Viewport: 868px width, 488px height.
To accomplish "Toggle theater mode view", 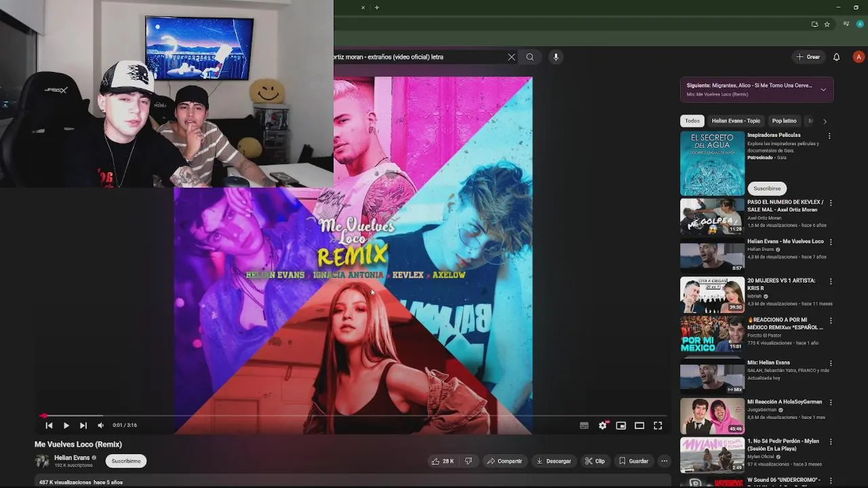I will pyautogui.click(x=639, y=426).
